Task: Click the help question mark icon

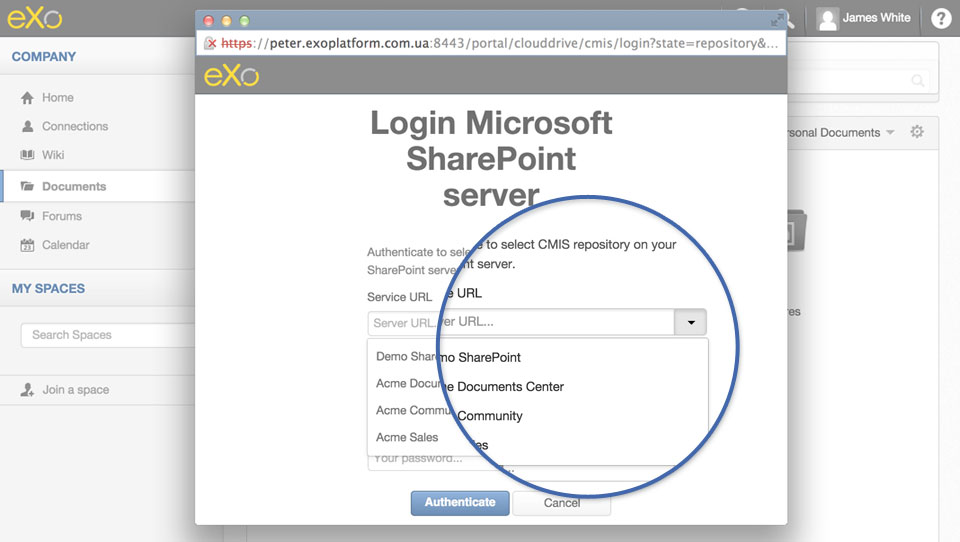Action: pyautogui.click(x=941, y=18)
